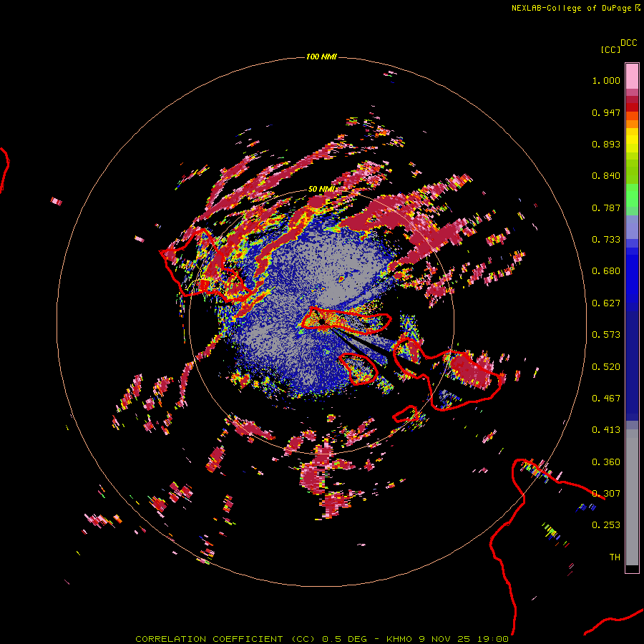Image resolution: width=644 pixels, height=644 pixels.
Task: Click the DCC label above the color bar
Action: [x=629, y=43]
